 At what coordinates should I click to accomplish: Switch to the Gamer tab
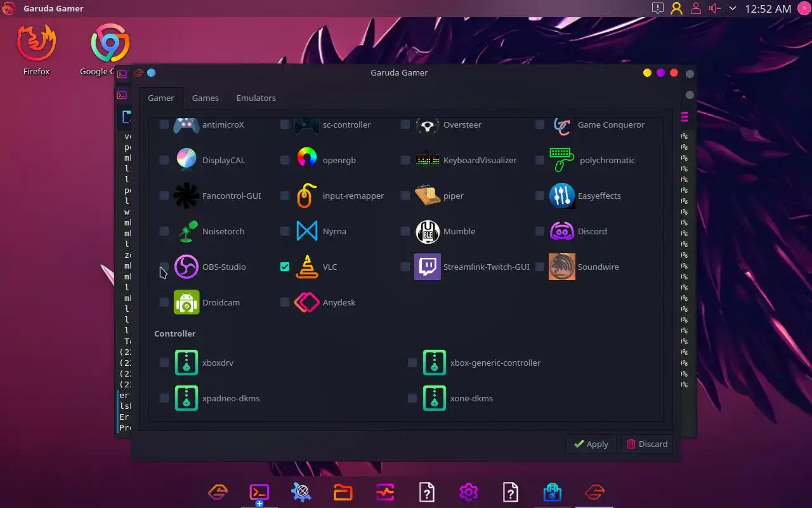pyautogui.click(x=161, y=98)
